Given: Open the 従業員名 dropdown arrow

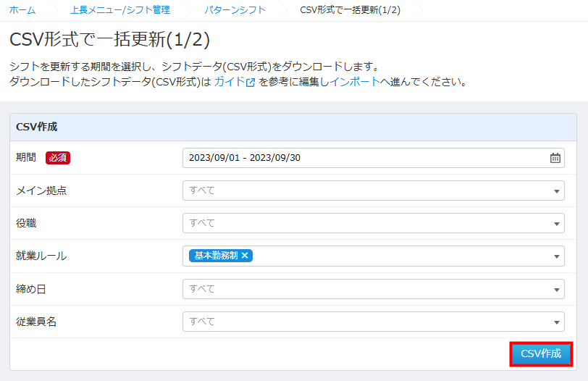Looking at the screenshot, I should [556, 322].
